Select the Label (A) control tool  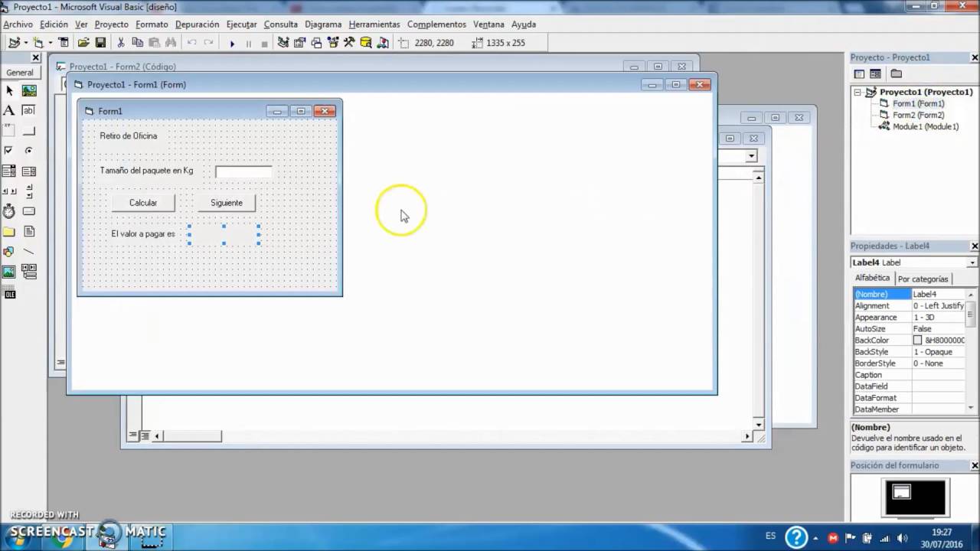[9, 110]
